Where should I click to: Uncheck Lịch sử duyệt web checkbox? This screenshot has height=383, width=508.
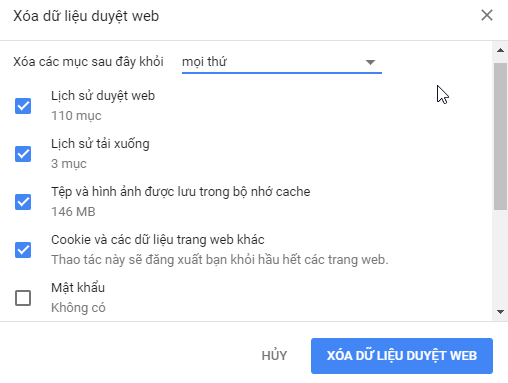point(23,106)
